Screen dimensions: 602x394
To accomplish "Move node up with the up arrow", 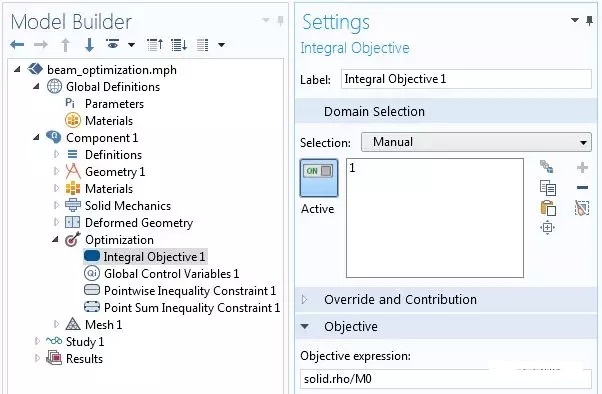I will coord(65,45).
